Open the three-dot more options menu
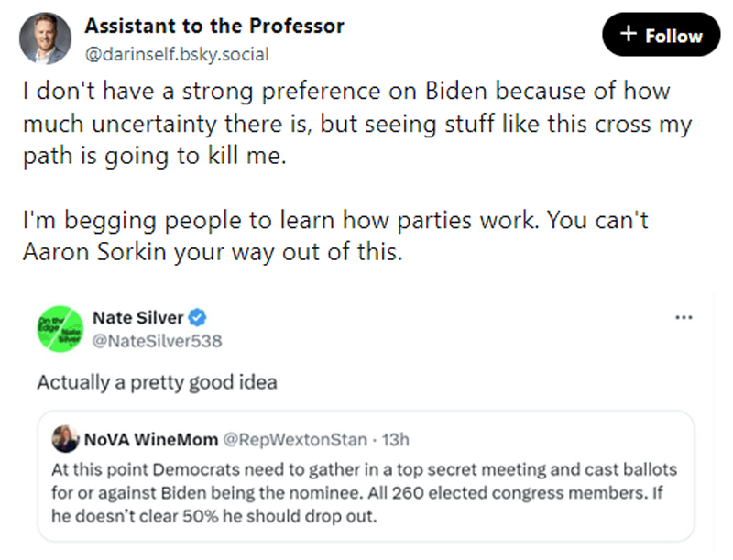 point(683,318)
